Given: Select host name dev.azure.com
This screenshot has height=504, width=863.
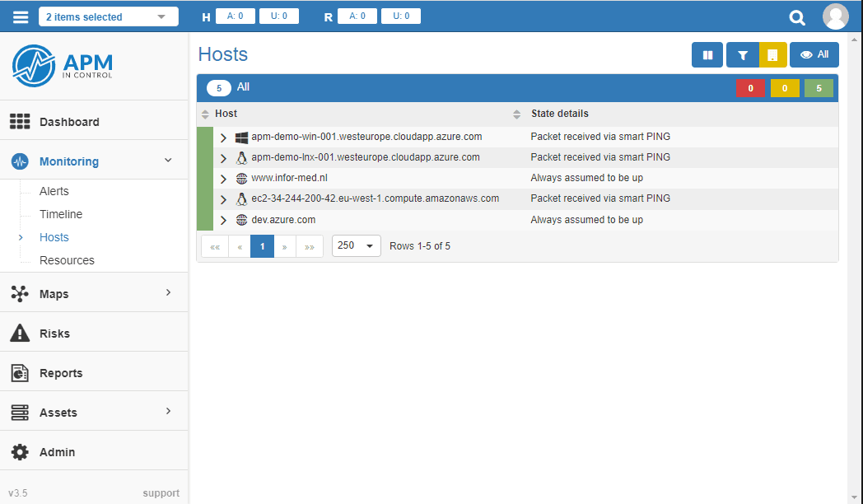Looking at the screenshot, I should tap(283, 220).
